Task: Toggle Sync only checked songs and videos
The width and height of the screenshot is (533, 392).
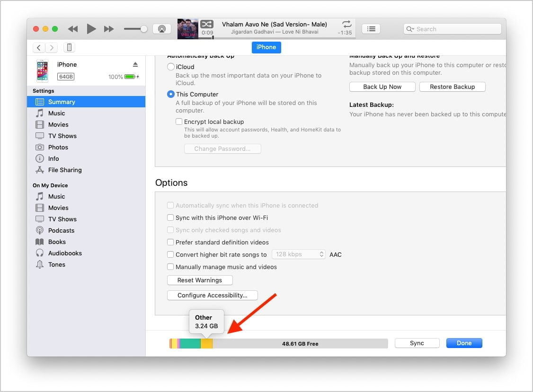Action: click(x=170, y=230)
